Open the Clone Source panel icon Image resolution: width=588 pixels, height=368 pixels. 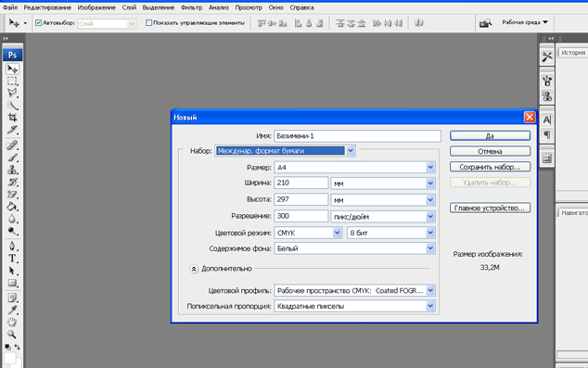click(547, 96)
